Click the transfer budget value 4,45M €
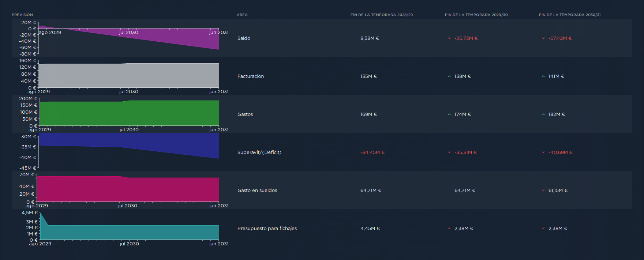 point(370,229)
